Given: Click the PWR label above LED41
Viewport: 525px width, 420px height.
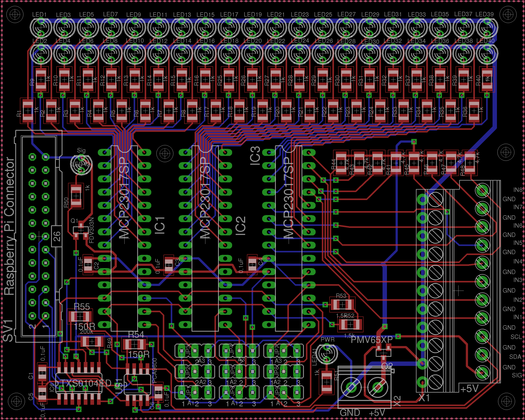Looking at the screenshot, I should click(328, 339).
